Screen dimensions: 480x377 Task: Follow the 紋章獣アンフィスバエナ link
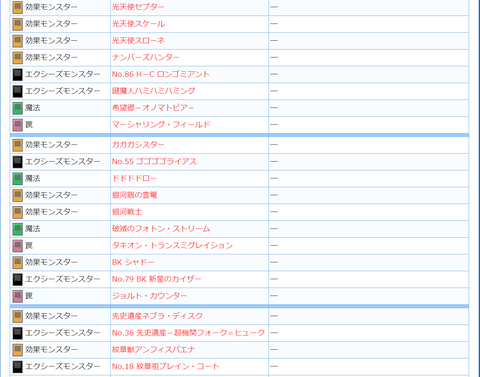(x=153, y=349)
